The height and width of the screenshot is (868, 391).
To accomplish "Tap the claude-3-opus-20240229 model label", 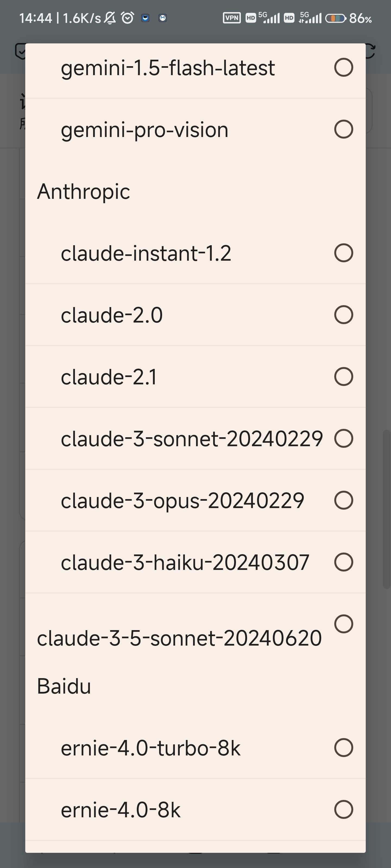I will 182,501.
